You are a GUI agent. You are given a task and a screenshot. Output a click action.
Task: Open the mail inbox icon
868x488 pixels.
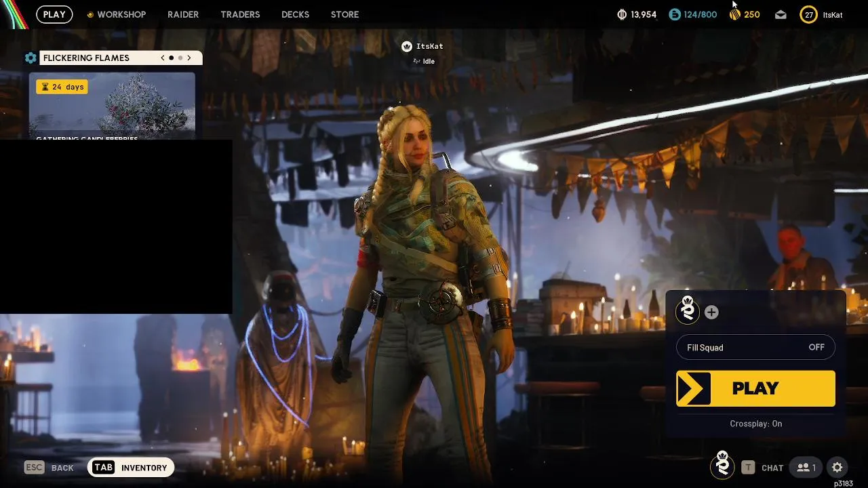pyautogui.click(x=781, y=14)
